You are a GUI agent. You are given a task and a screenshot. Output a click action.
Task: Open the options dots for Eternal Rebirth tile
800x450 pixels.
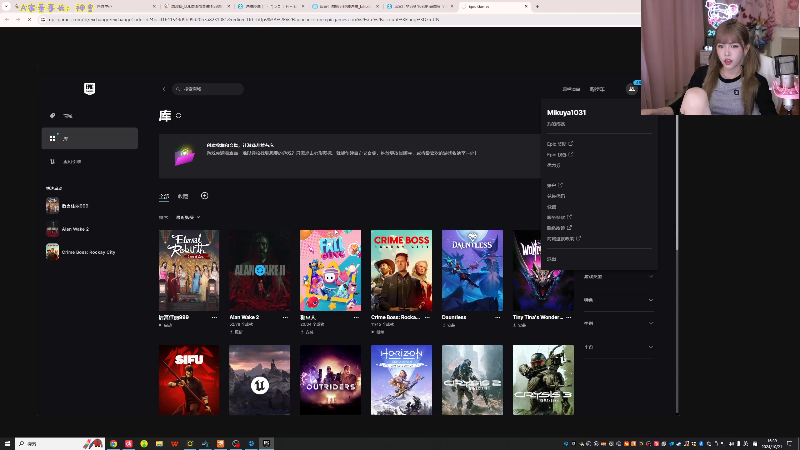[x=214, y=317]
